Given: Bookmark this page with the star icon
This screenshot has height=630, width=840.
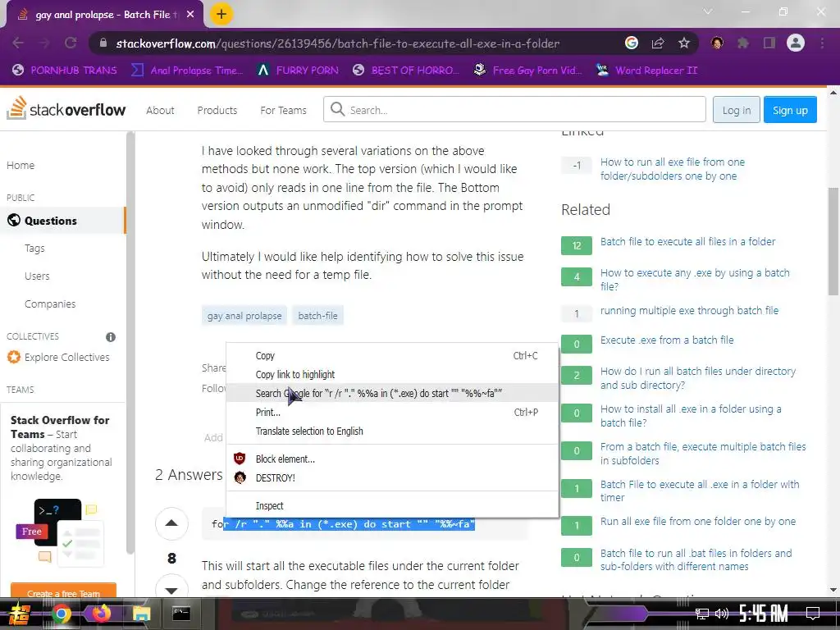Looking at the screenshot, I should click(684, 43).
